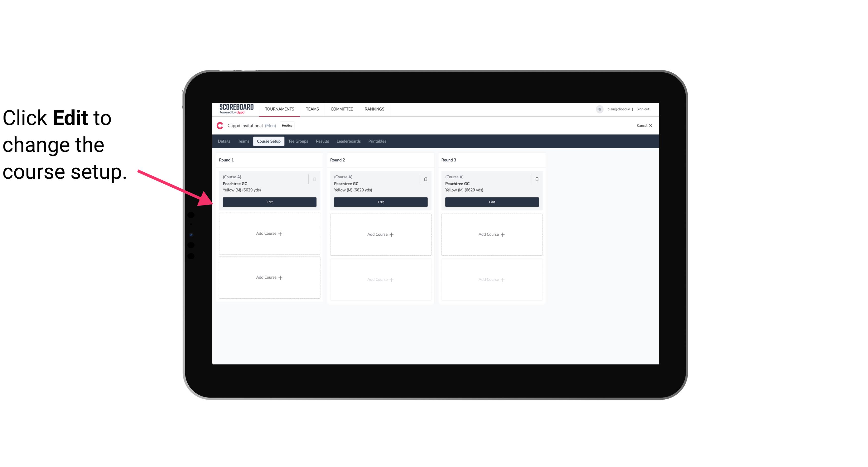This screenshot has width=868, height=467.
Task: Click the Course Setup tab
Action: pyautogui.click(x=268, y=141)
